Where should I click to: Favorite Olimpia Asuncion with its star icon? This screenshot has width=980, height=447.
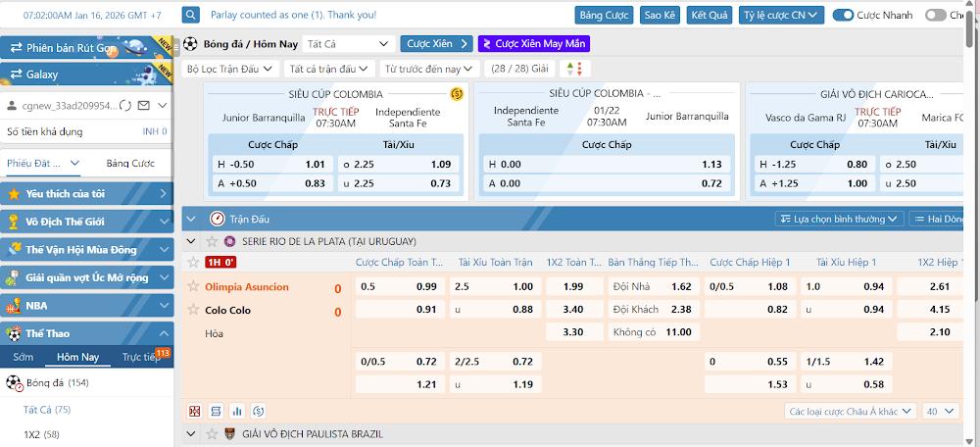[x=193, y=286]
